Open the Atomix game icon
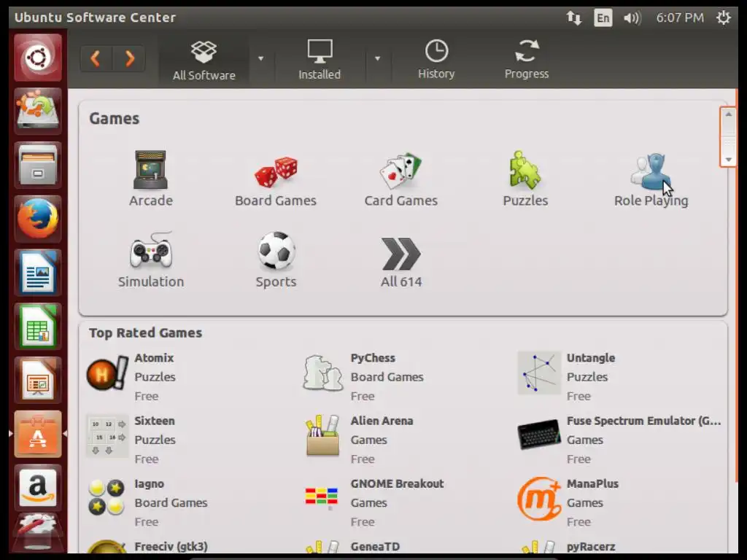Viewport: 747px width, 560px height. click(107, 373)
